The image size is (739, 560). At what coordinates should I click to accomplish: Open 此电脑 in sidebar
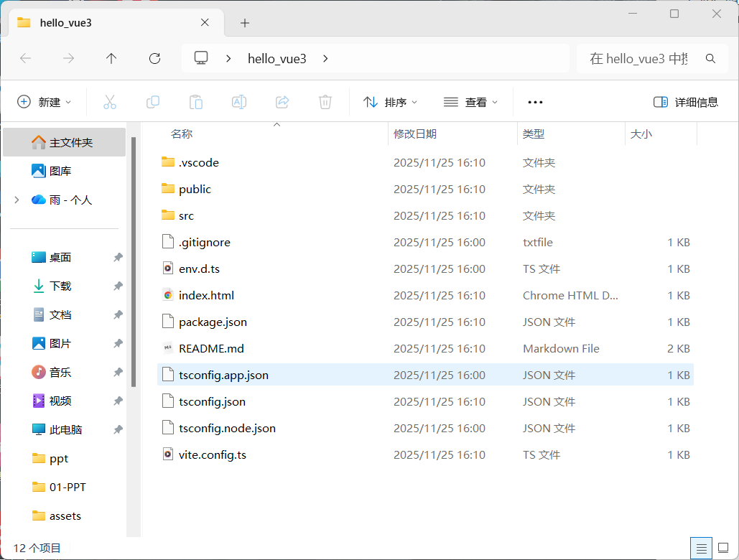tap(65, 429)
